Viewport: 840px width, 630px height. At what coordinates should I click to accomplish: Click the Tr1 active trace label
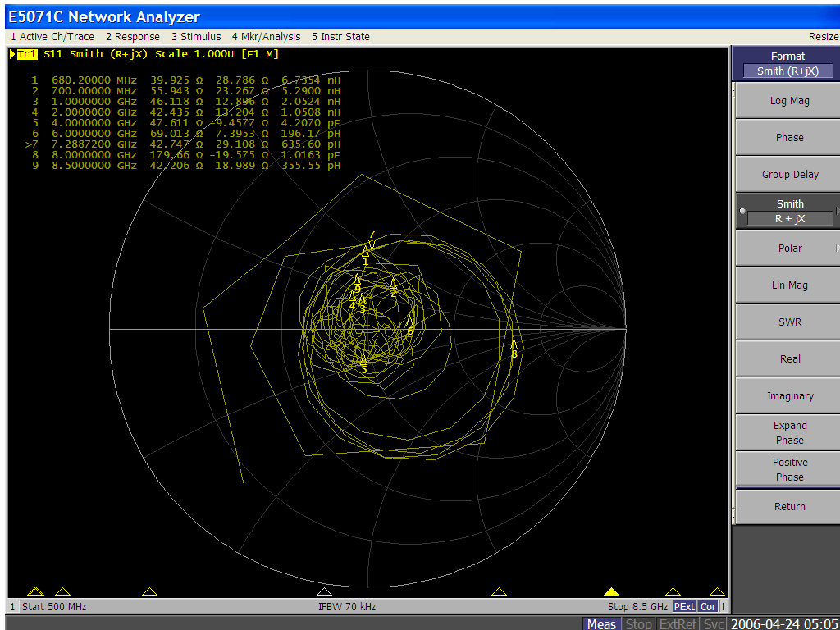click(x=27, y=54)
